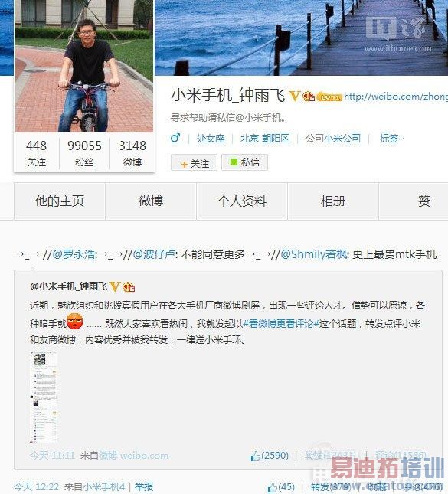The image size is (448, 494).
Task: Switch to the 个人资料 tab
Action: (242, 201)
